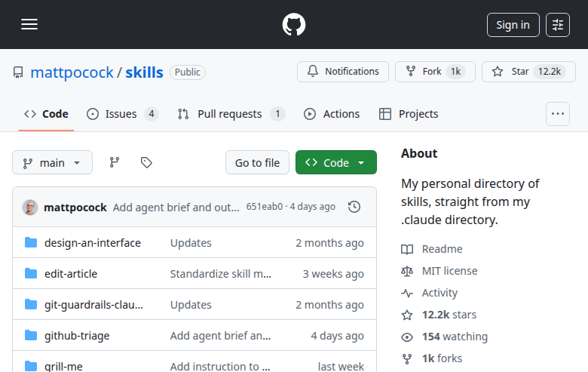Expand additional navigation options ellipsis
The height and width of the screenshot is (372, 588).
click(558, 114)
